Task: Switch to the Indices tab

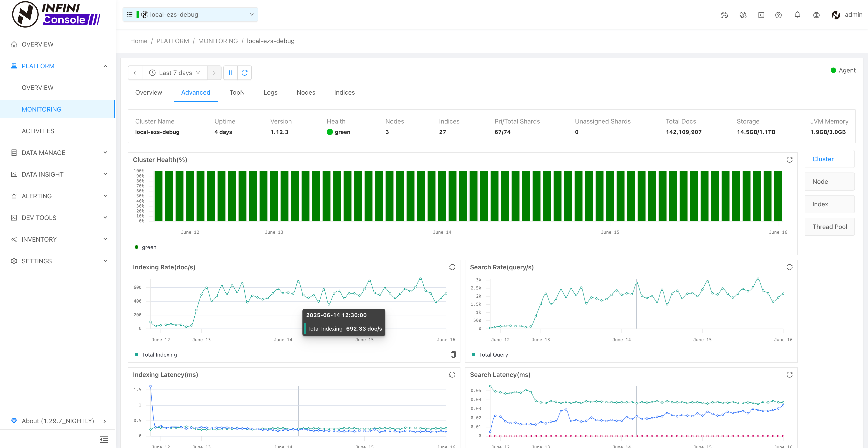Action: coord(344,93)
